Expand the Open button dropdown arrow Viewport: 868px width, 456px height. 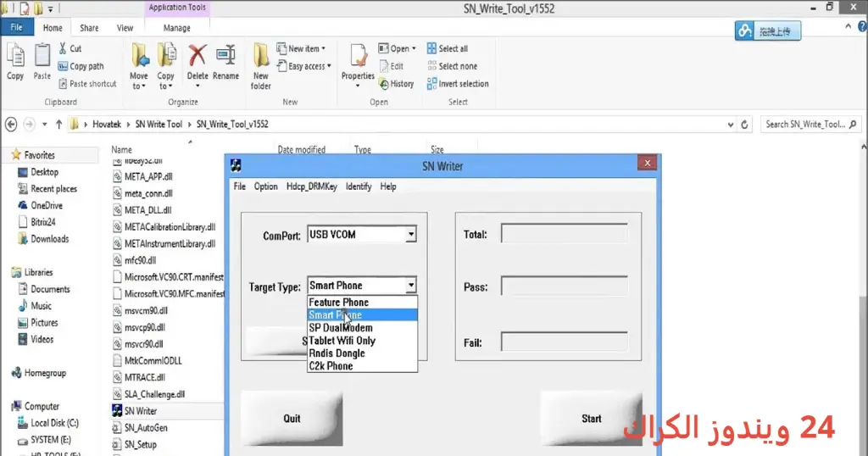point(414,48)
